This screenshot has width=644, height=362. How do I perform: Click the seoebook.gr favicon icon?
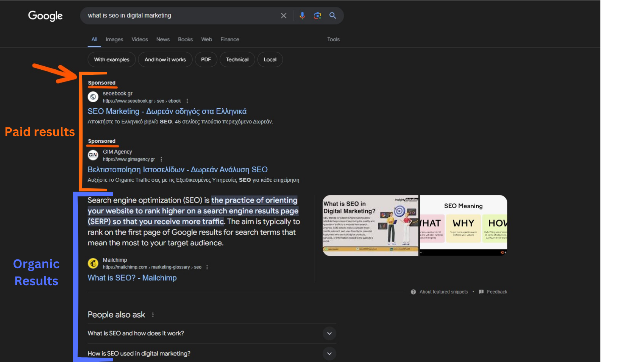(93, 96)
